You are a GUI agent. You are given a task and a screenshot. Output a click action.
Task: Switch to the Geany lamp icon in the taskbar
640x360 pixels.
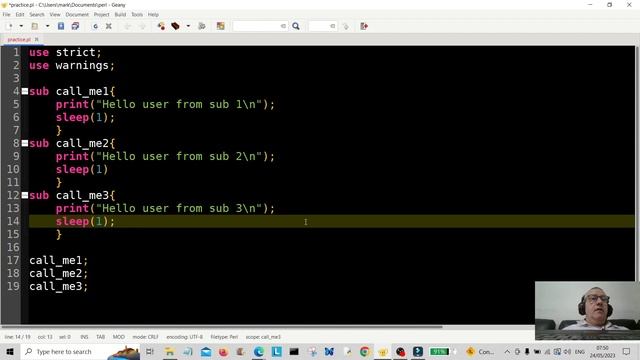(x=382, y=351)
